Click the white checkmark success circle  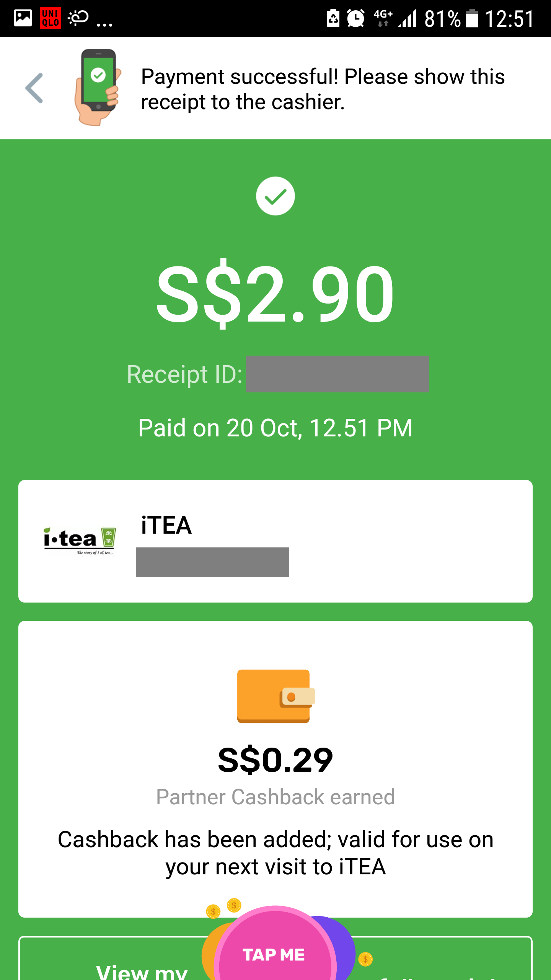tap(275, 196)
